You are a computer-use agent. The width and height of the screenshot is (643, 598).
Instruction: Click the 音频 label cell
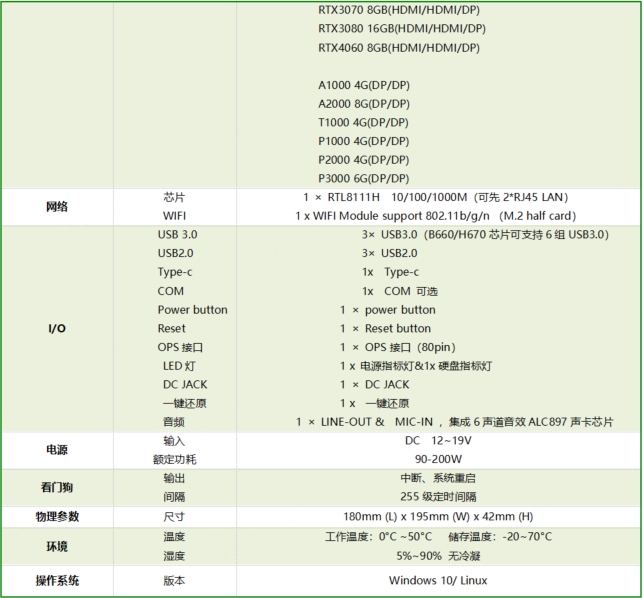coord(174,422)
